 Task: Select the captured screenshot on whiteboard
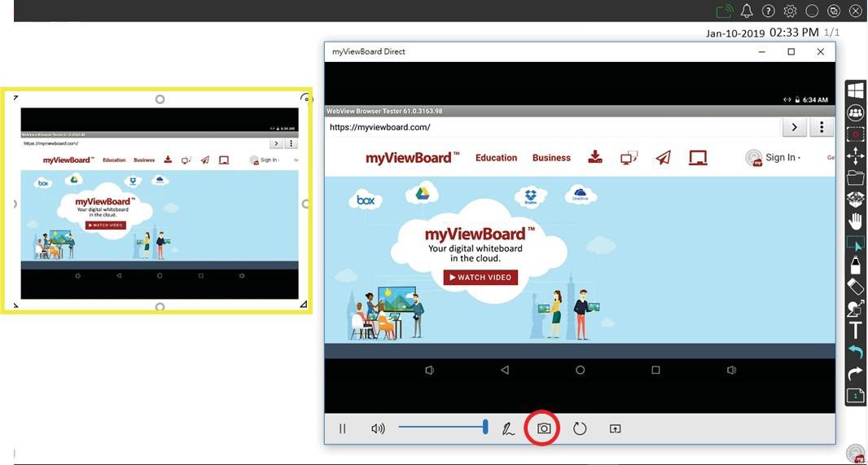click(x=160, y=203)
